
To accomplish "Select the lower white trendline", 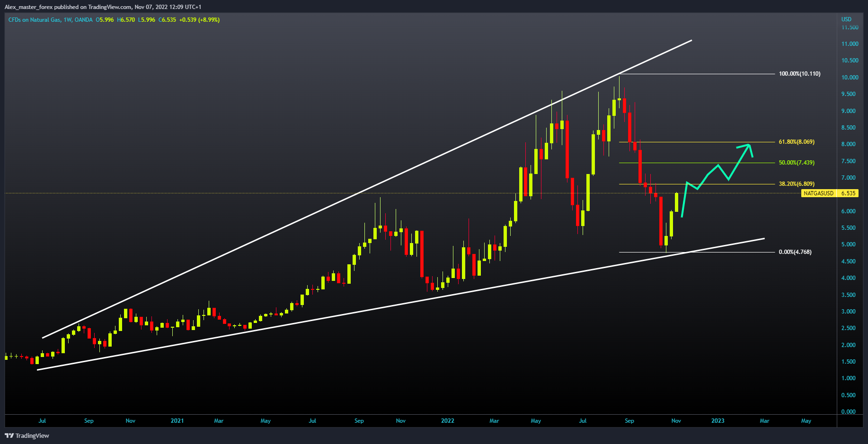I will 401,304.
